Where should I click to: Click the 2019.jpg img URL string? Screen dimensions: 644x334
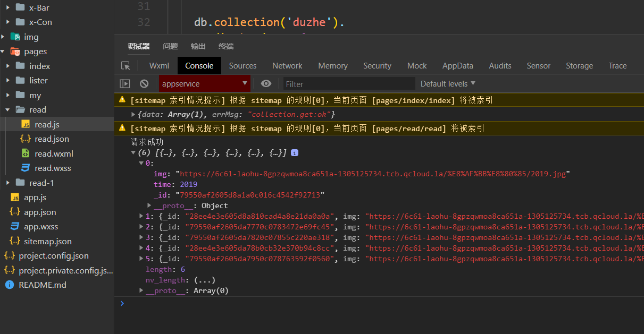[373, 174]
